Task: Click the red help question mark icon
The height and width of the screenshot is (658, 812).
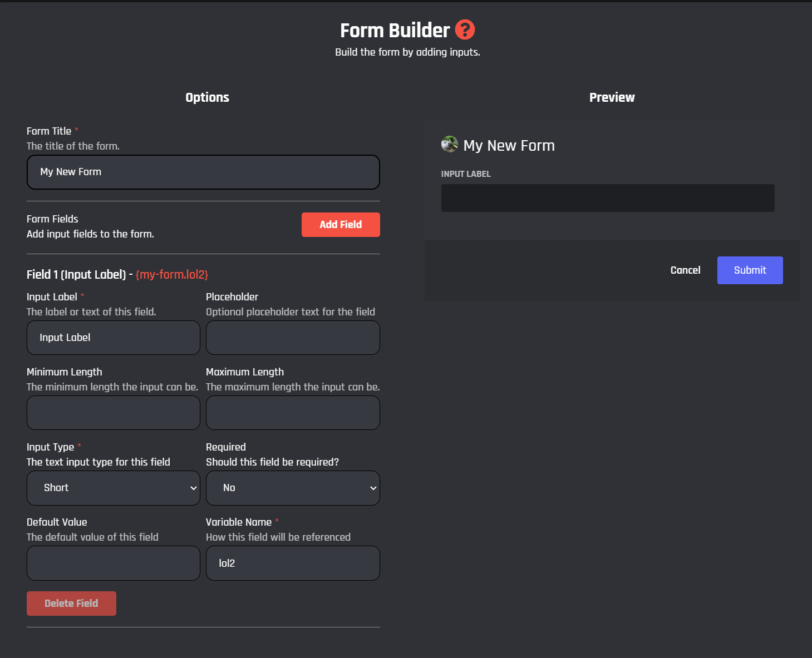Action: [465, 30]
